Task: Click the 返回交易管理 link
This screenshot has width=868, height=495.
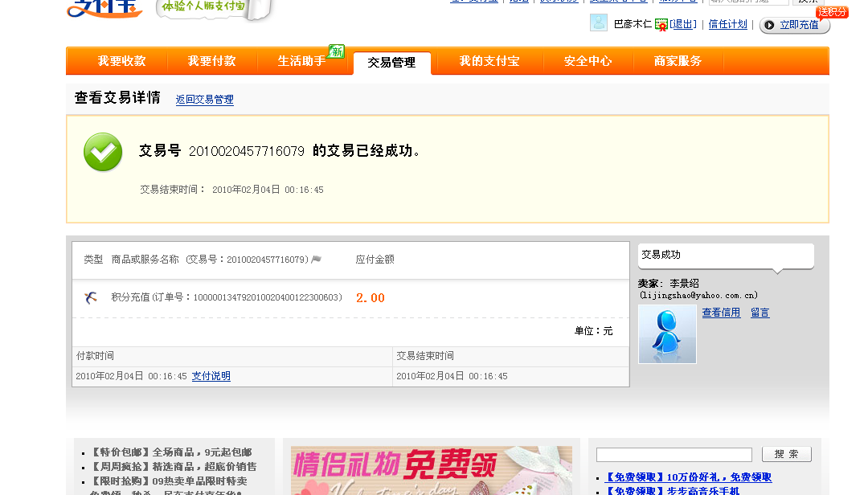Action: click(x=205, y=100)
